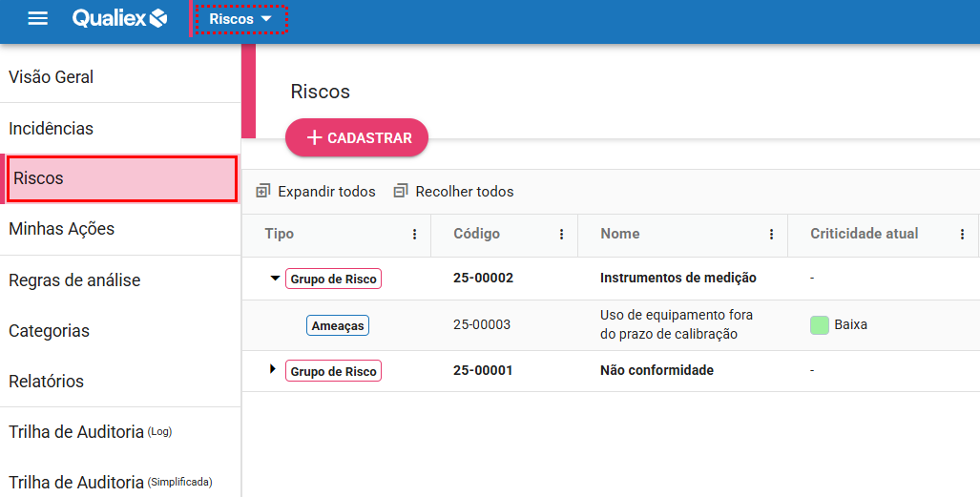The image size is (980, 497).
Task: Click Grupo de Risco tag for 25-00001
Action: click(x=333, y=371)
